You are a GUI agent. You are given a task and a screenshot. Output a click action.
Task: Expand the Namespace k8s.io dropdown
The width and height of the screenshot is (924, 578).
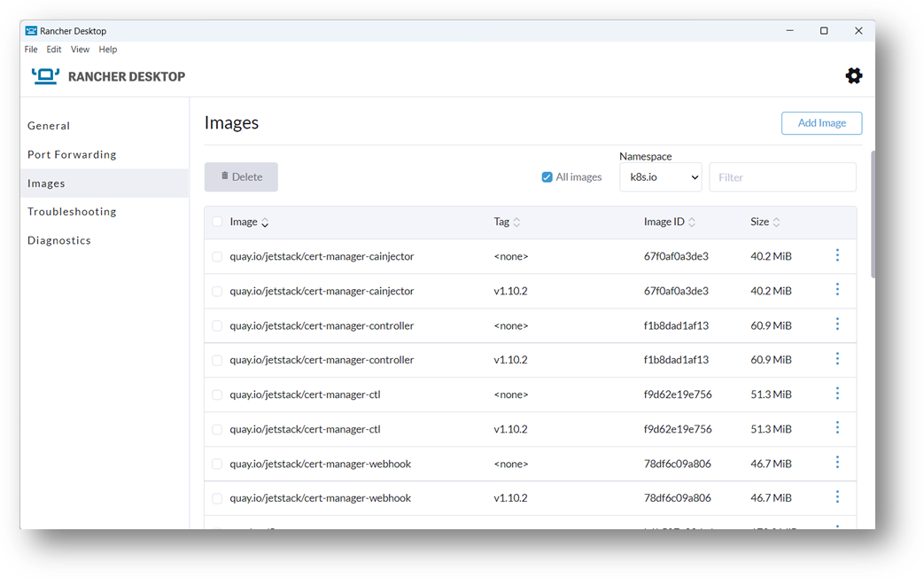[x=660, y=177]
